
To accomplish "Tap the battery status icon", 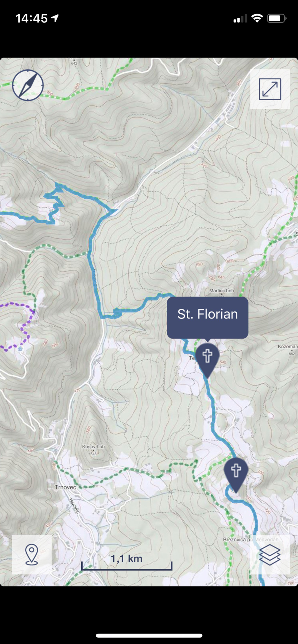I will (x=277, y=18).
